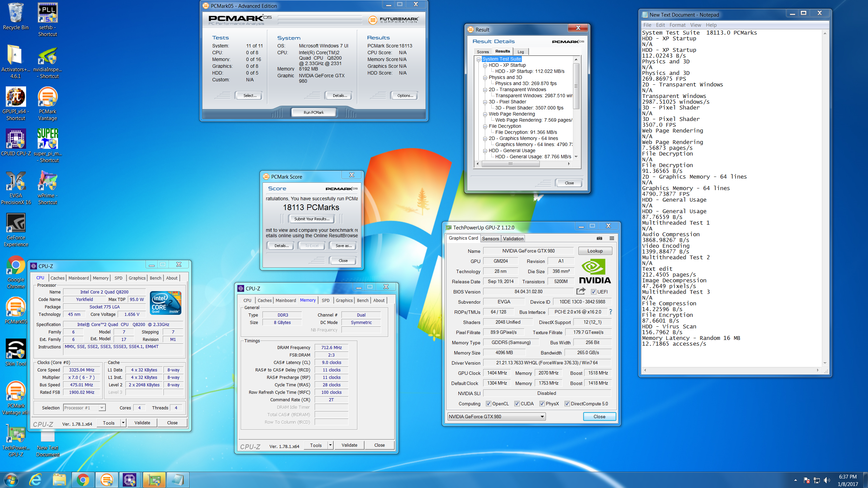Launch the EVGA PrecisionX 16 icon

tap(16, 188)
